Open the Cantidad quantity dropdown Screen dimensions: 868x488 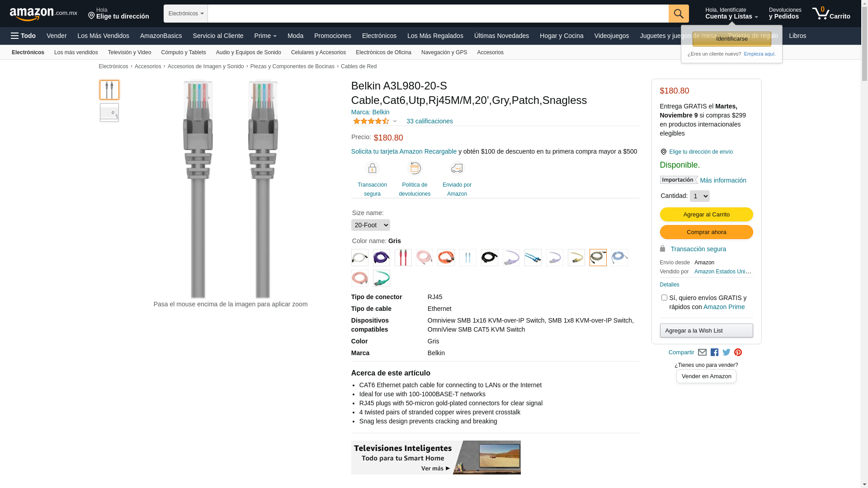point(699,196)
